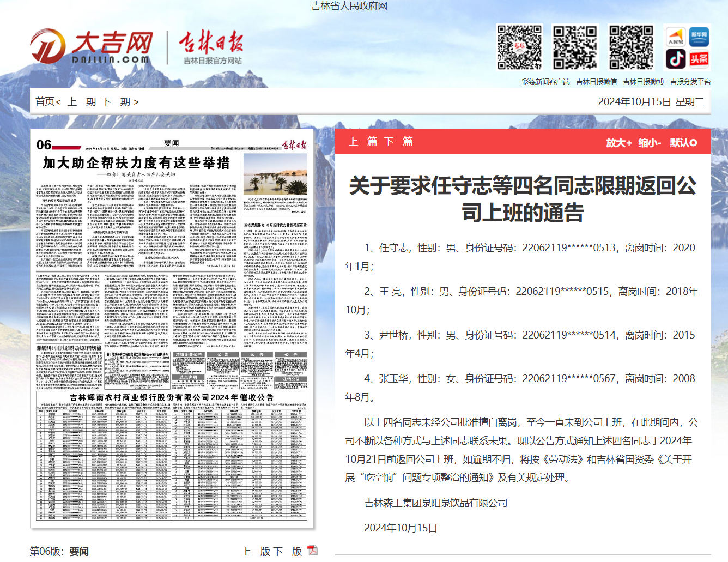Image resolution: width=728 pixels, height=562 pixels.
Task: Go to the next page 下一版
Action: pyautogui.click(x=288, y=551)
